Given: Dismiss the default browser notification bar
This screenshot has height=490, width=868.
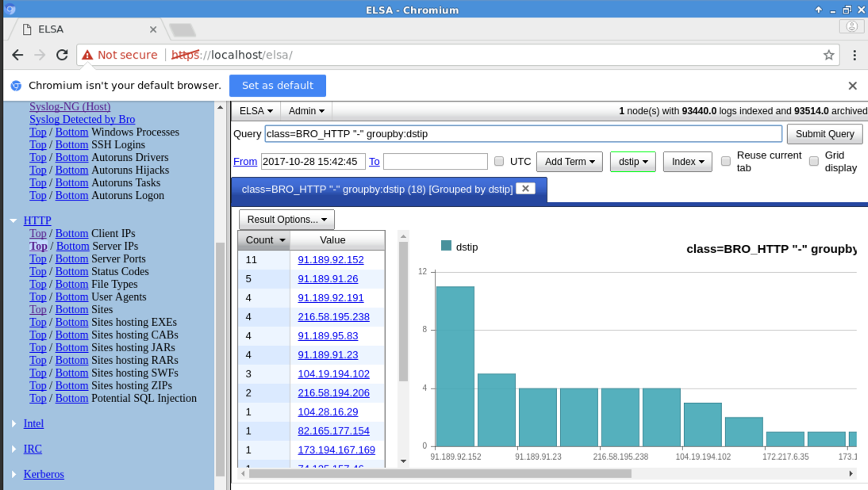Looking at the screenshot, I should click(x=852, y=86).
